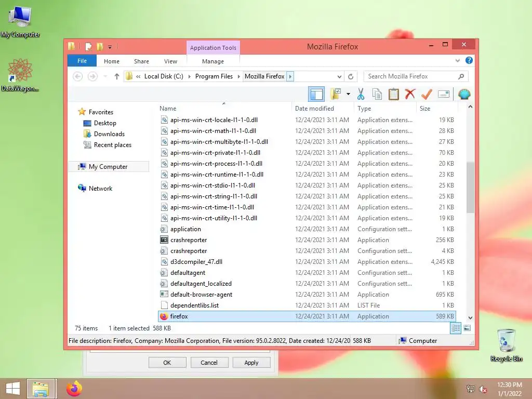Click OK in the background dialog
The width and height of the screenshot is (532, 399).
click(167, 362)
